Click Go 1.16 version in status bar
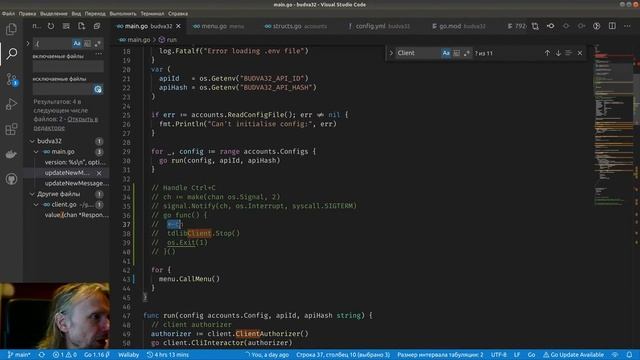The height and width of the screenshot is (360, 640). click(x=97, y=355)
